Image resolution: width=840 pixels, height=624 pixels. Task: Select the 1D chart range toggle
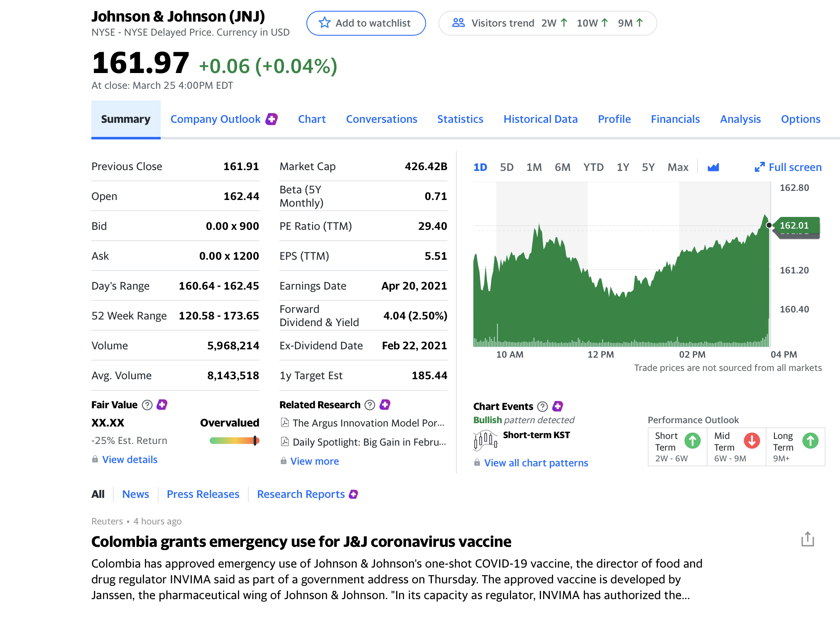pos(480,167)
